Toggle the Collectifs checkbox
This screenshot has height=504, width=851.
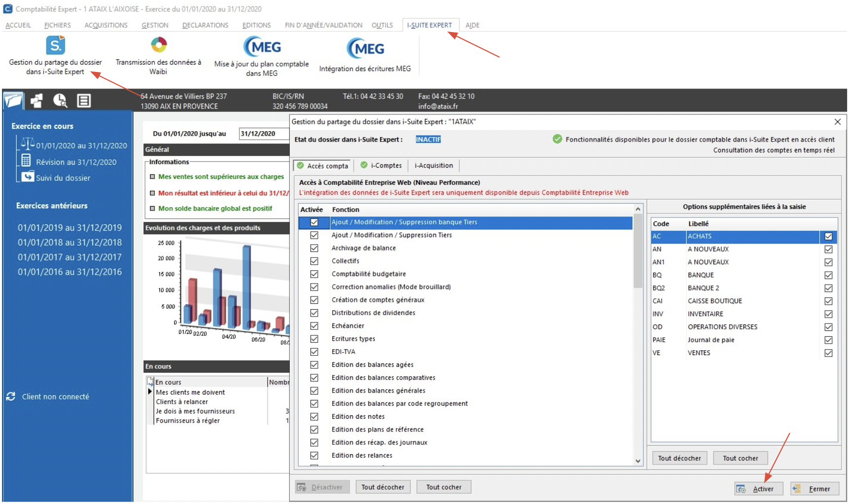click(x=314, y=261)
